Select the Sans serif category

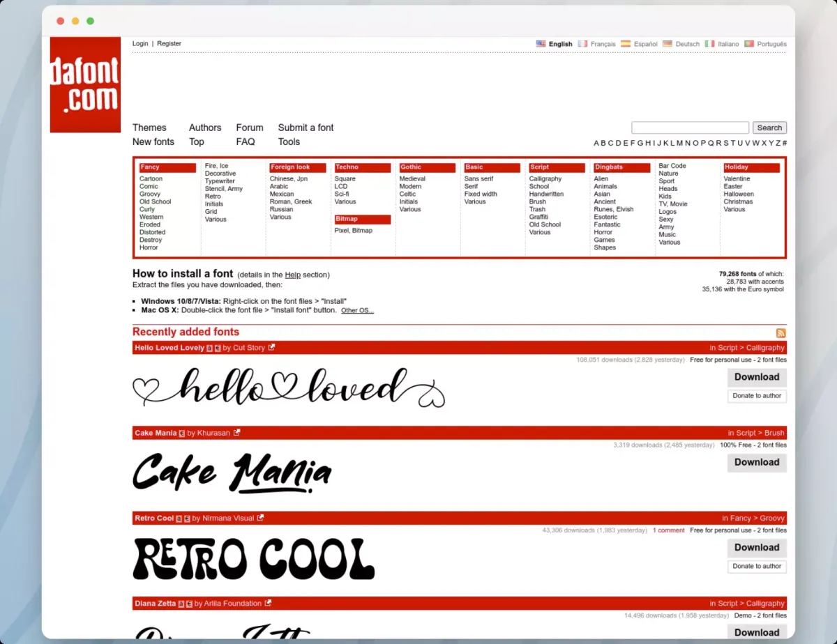pyautogui.click(x=479, y=179)
